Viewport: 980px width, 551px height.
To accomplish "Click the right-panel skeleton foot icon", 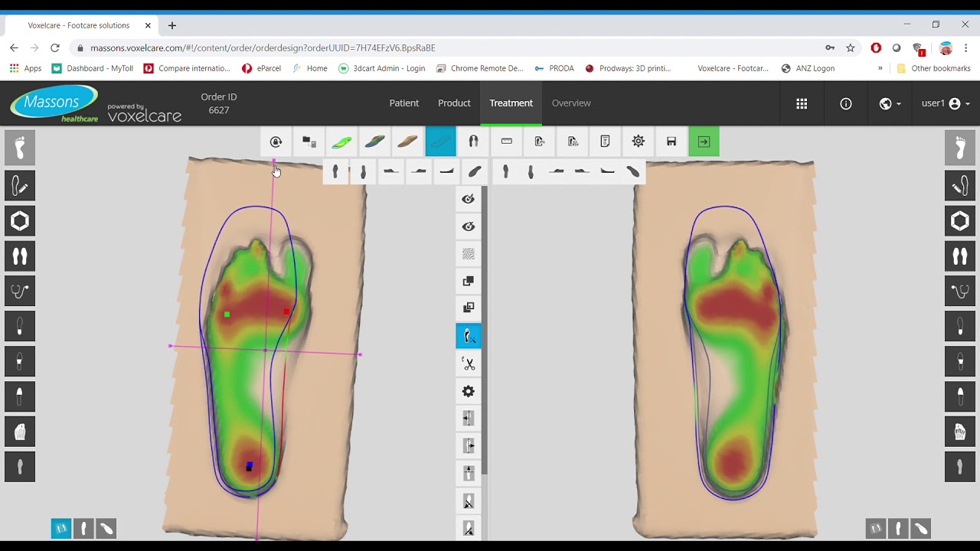I will click(x=960, y=432).
